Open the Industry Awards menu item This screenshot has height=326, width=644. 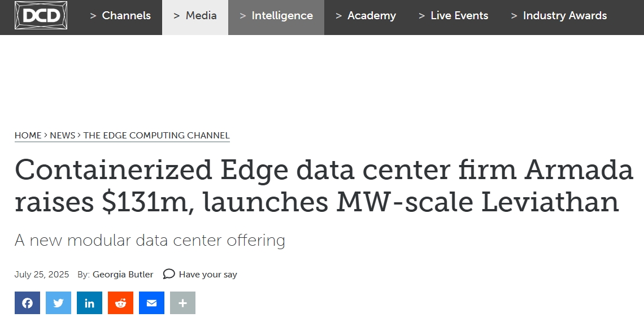(559, 16)
